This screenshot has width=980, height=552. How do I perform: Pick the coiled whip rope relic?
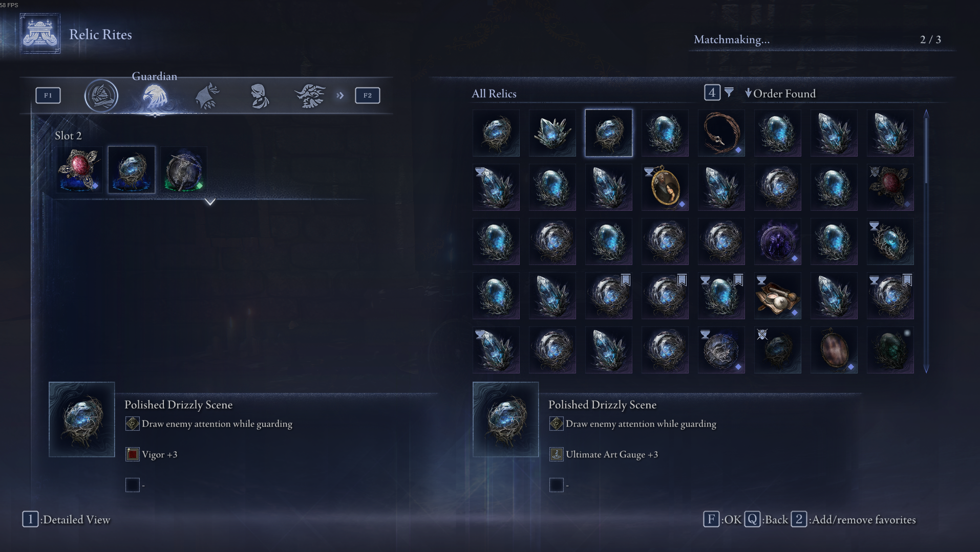click(x=721, y=133)
